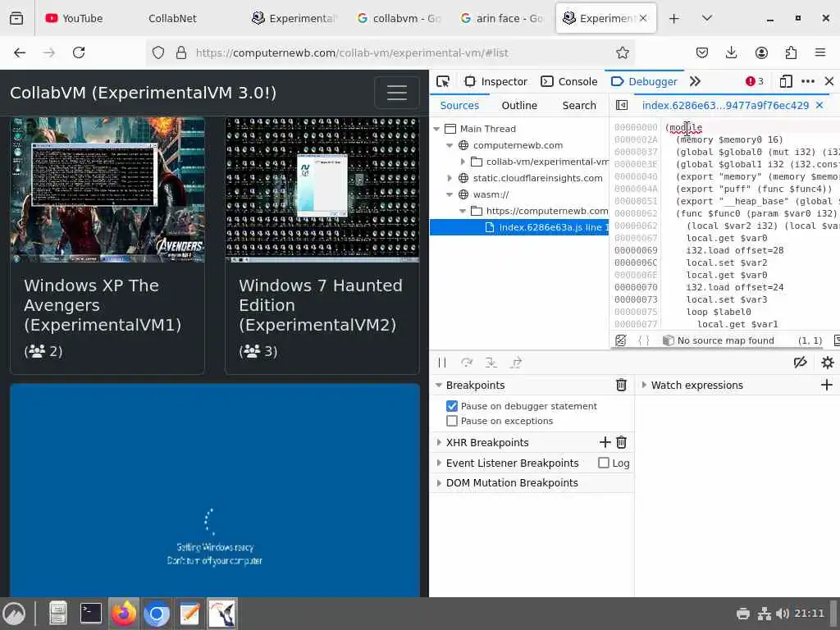Enable Pause on exceptions checkbox

(x=452, y=421)
